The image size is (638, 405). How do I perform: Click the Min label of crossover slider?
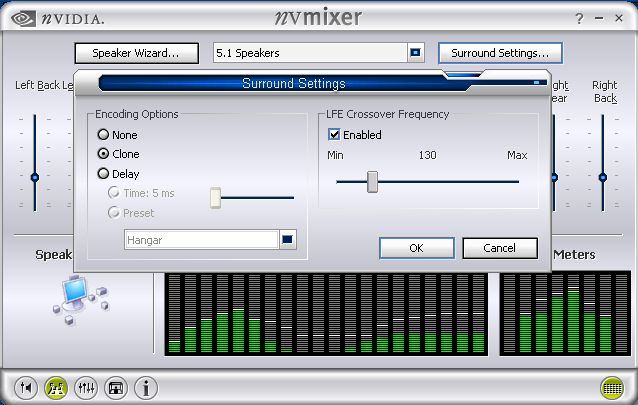pos(335,155)
